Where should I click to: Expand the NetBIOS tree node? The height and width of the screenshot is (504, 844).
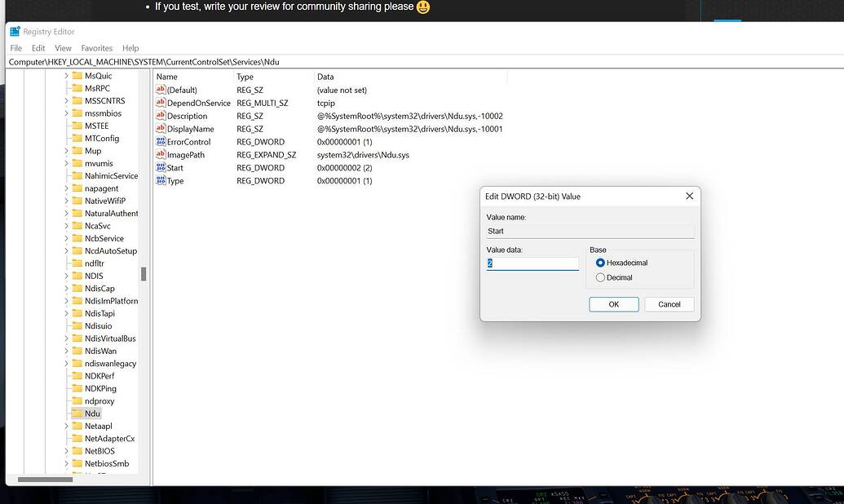pyautogui.click(x=68, y=451)
